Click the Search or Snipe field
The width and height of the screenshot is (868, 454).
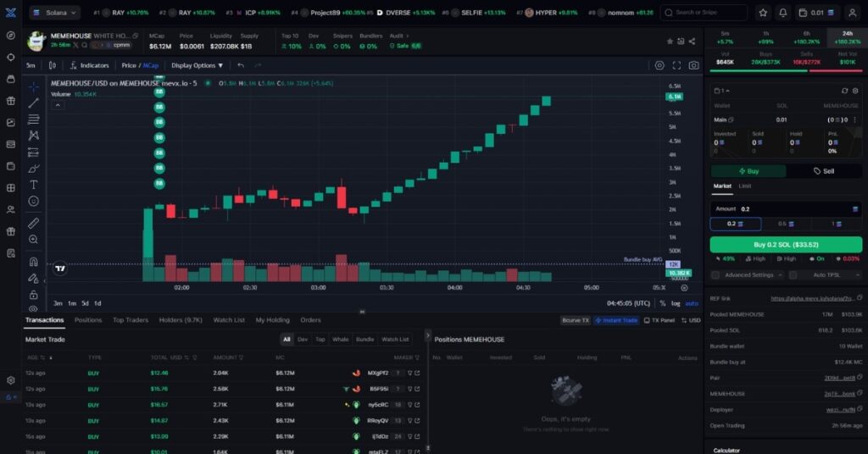(704, 12)
